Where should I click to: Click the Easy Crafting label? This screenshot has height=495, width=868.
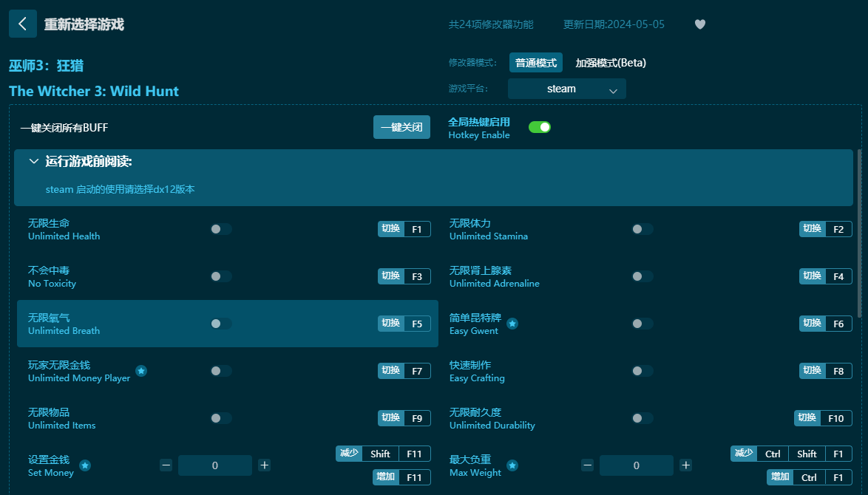pos(477,378)
